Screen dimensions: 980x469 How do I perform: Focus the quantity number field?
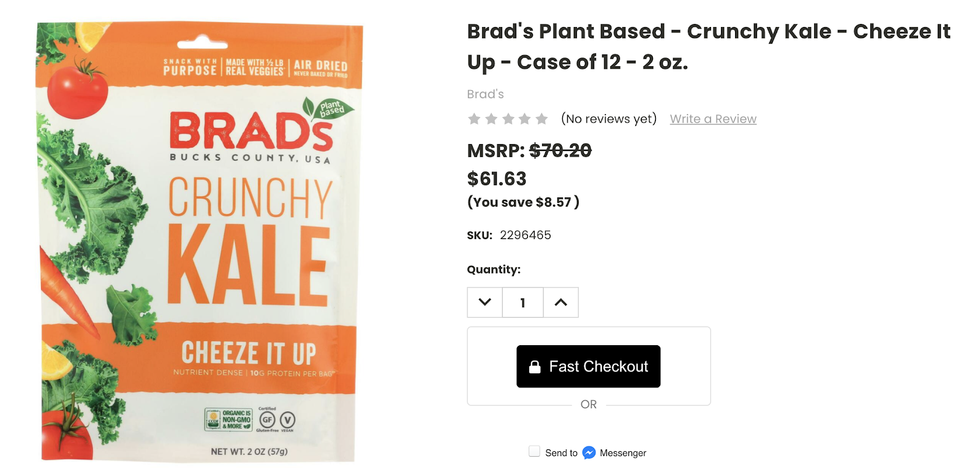[x=522, y=302]
